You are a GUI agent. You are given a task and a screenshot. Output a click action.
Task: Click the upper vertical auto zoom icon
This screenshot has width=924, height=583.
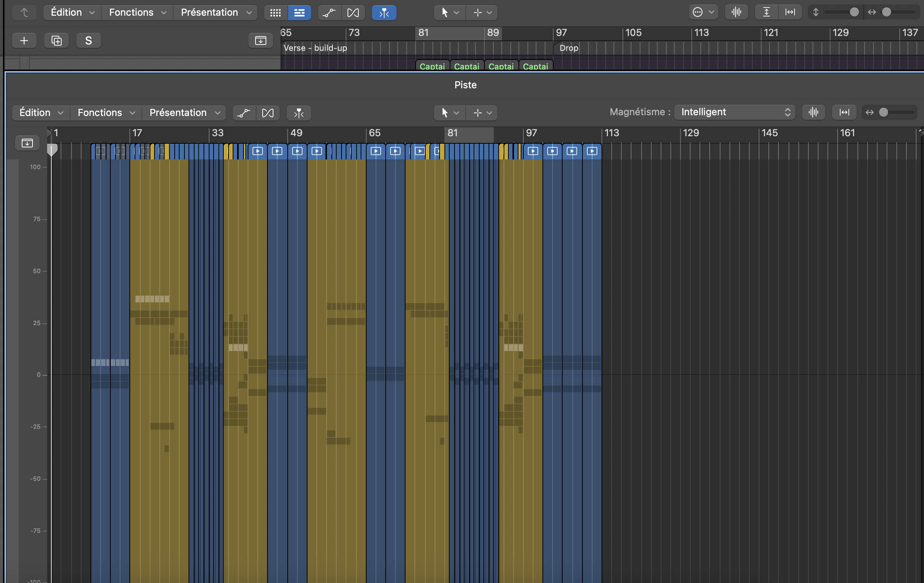point(766,12)
